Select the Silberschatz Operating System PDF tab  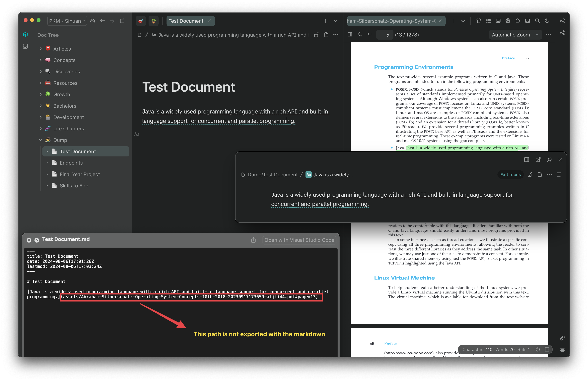click(x=391, y=21)
